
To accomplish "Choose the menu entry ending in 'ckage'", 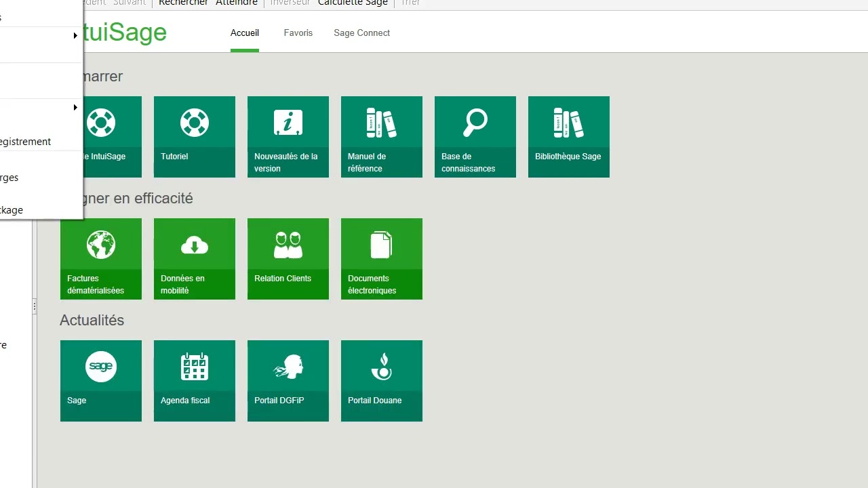I will (x=41, y=210).
